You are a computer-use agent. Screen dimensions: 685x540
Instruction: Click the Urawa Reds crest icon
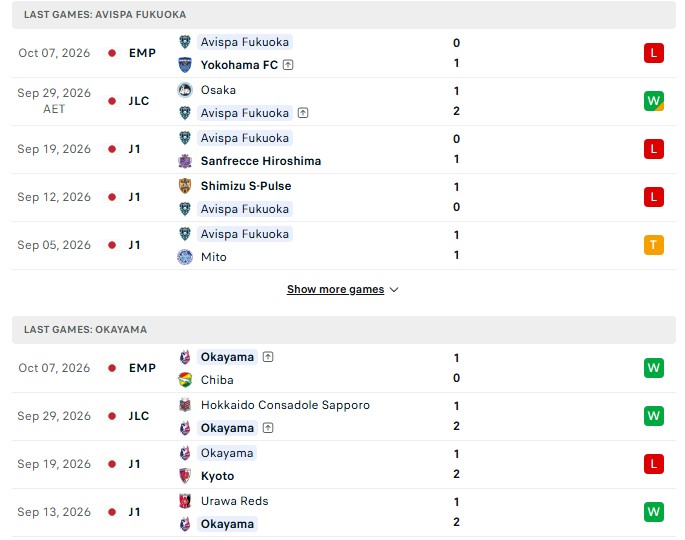[x=185, y=501]
